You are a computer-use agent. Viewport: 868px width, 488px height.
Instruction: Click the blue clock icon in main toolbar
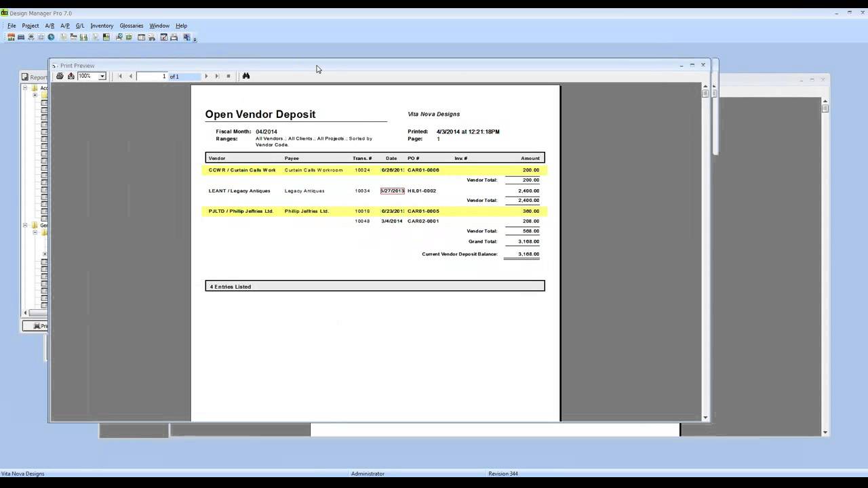point(51,37)
